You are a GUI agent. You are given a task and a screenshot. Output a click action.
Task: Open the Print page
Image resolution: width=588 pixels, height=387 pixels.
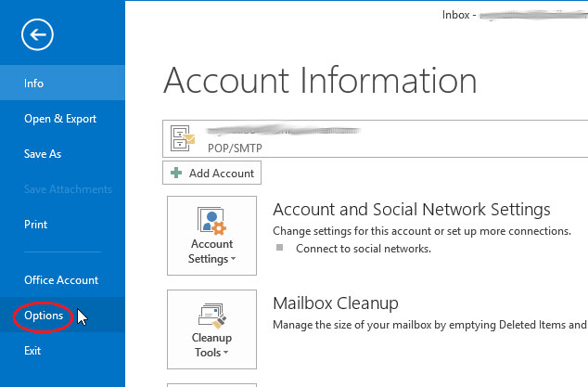(62, 225)
